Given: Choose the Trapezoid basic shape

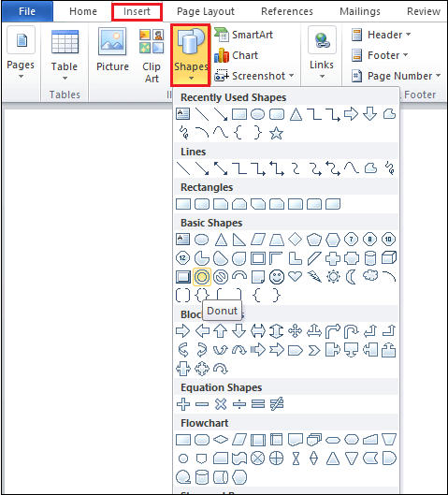Looking at the screenshot, I should [277, 240].
